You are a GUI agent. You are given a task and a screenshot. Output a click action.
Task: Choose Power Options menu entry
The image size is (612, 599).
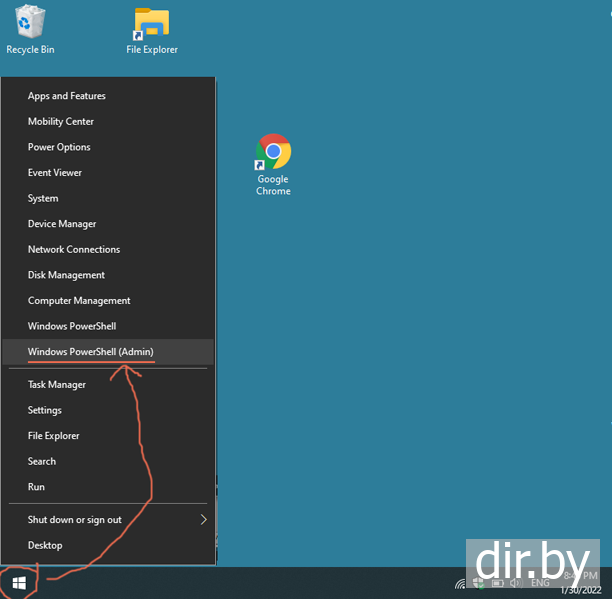(x=108, y=147)
